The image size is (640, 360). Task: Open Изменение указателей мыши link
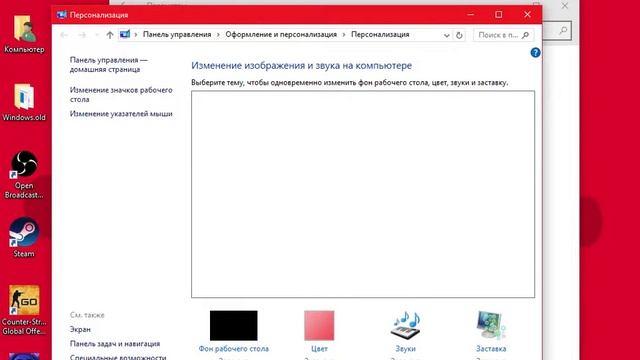point(121,114)
